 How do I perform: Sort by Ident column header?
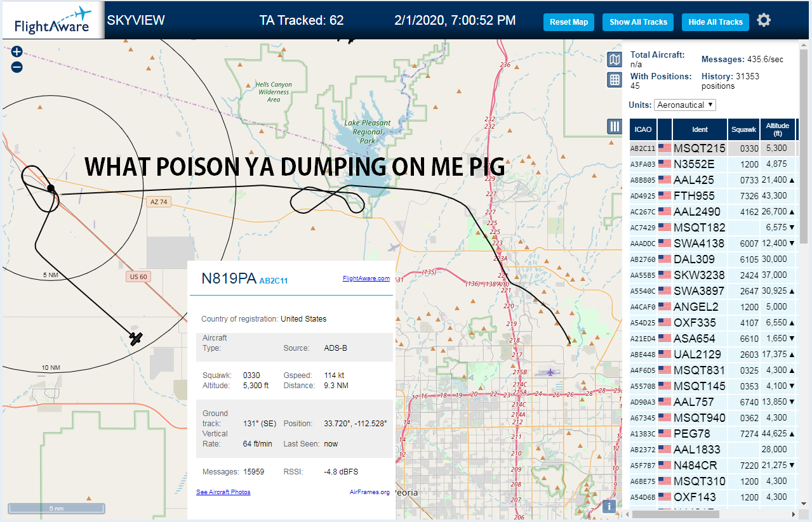click(700, 129)
